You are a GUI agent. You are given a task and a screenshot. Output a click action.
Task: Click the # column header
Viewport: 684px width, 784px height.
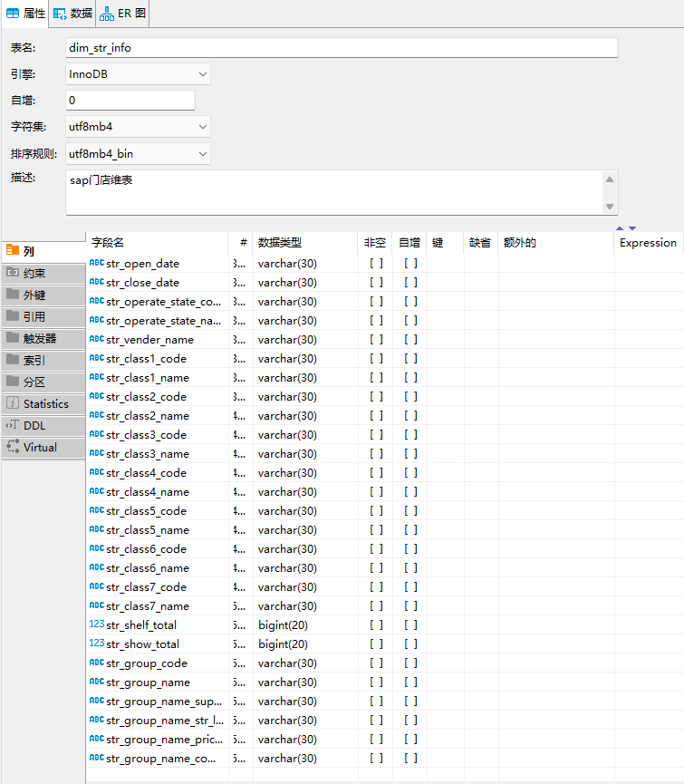tap(241, 243)
